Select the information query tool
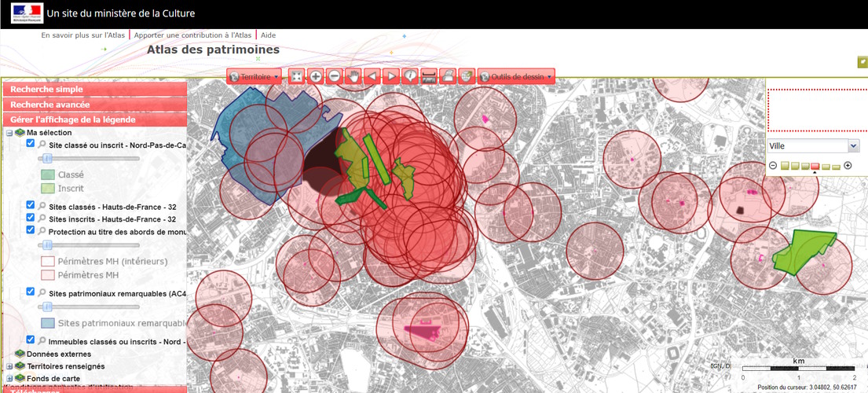 pyautogui.click(x=410, y=76)
